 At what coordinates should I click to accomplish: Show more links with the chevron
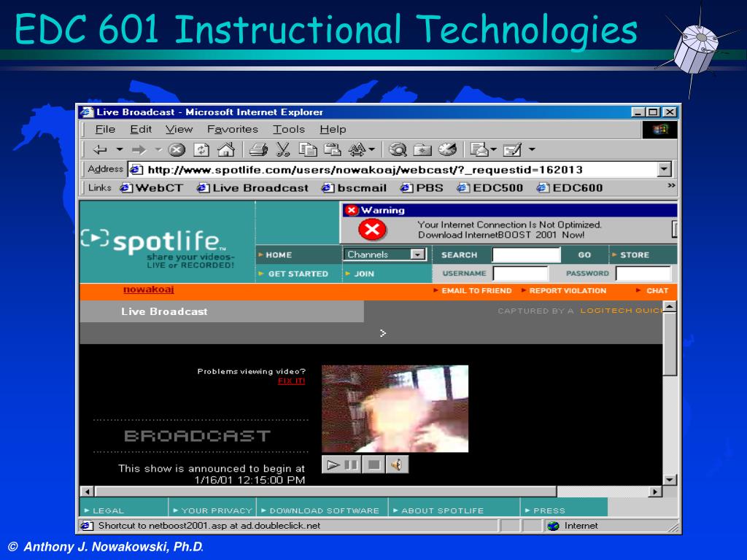point(671,185)
